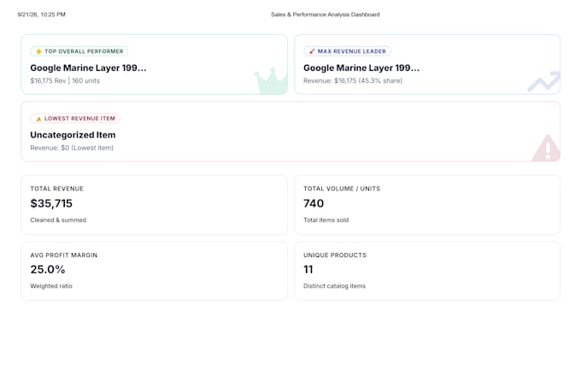Click the $35,715 total revenue value

51,203
